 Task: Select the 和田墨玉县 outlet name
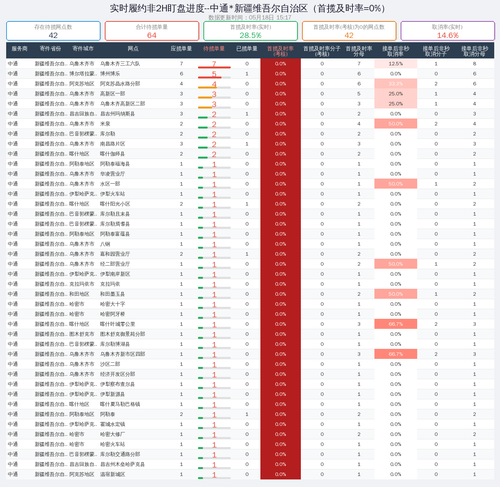pos(112,294)
